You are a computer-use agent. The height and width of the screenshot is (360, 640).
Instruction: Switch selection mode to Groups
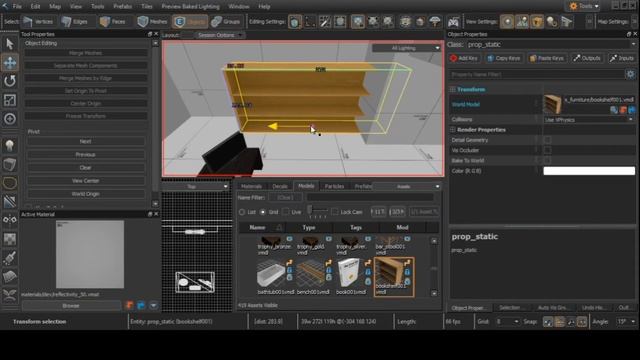tap(226, 22)
